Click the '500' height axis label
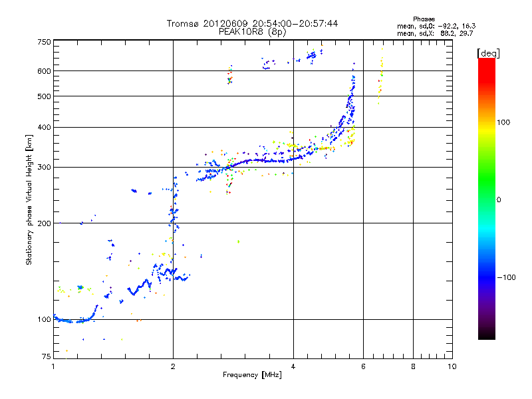The height and width of the screenshot is (399, 532). pyautogui.click(x=44, y=96)
